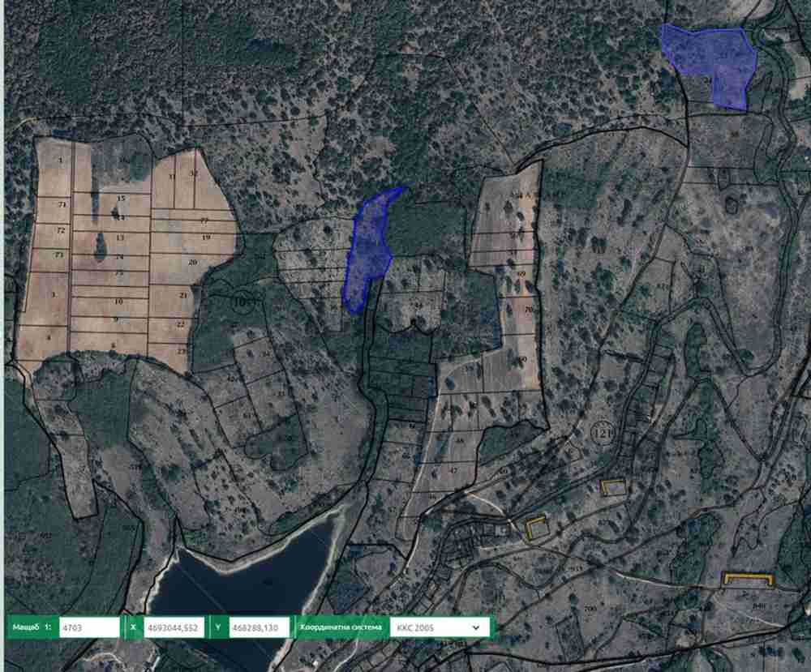Click the middle yellow outlined building marker
Screen dimensions: 811x672
[614, 486]
